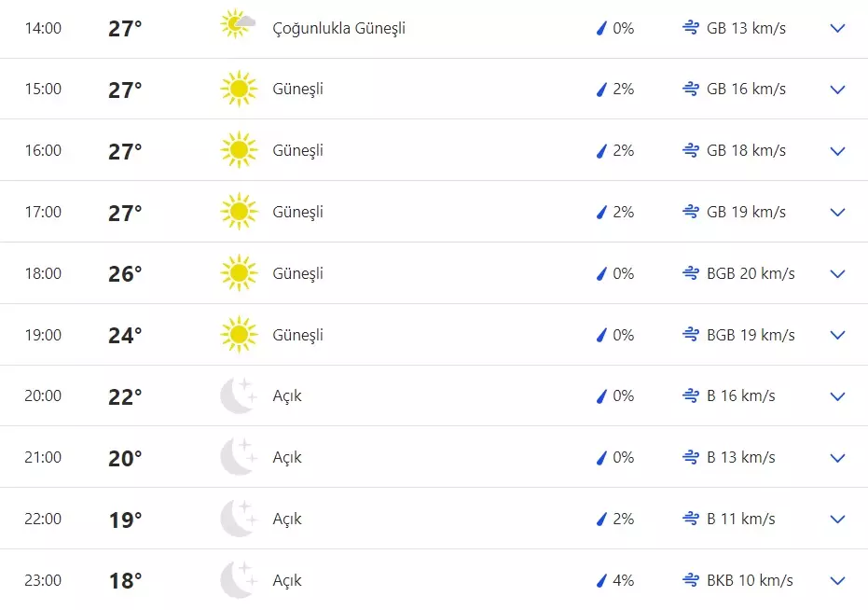Click the 26° temperature at 18:00
This screenshot has width=868, height=610.
[x=125, y=273]
